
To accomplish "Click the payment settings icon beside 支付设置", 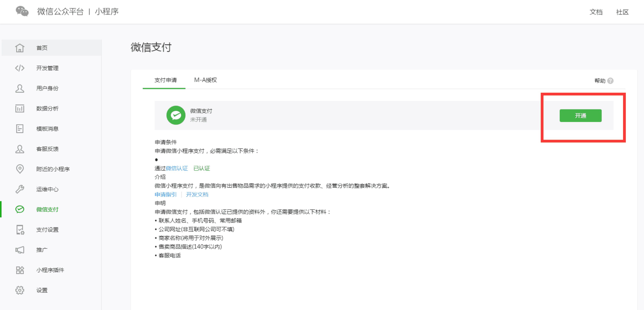I will coord(20,230).
